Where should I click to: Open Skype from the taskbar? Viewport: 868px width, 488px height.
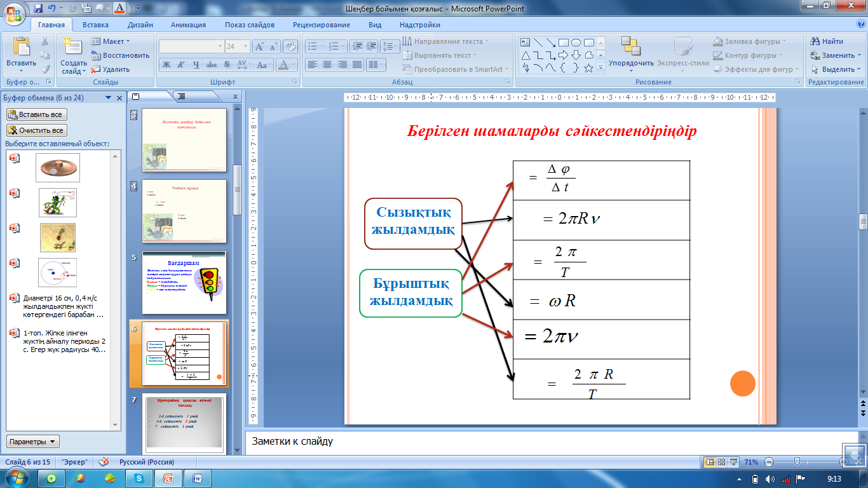pos(139,478)
